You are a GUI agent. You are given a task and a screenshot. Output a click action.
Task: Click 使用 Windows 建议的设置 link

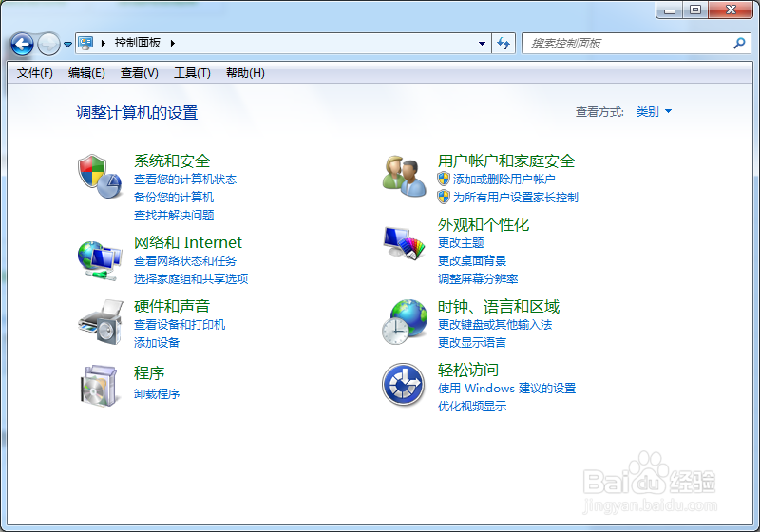pyautogui.click(x=506, y=389)
